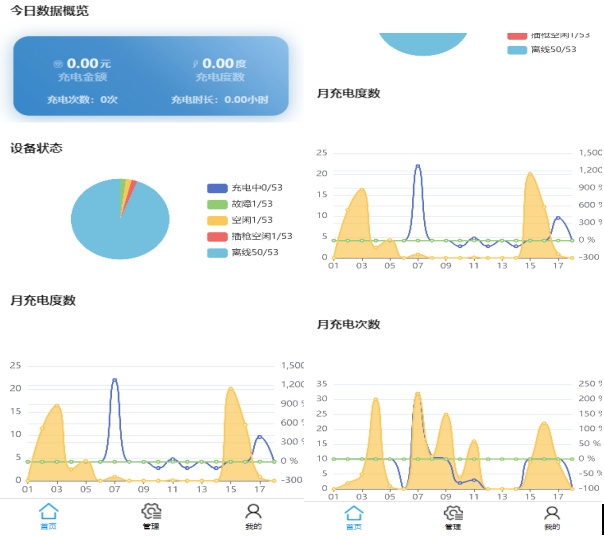Tap 充电次数：0次 text
This screenshot has width=604, height=537.
click(x=82, y=100)
